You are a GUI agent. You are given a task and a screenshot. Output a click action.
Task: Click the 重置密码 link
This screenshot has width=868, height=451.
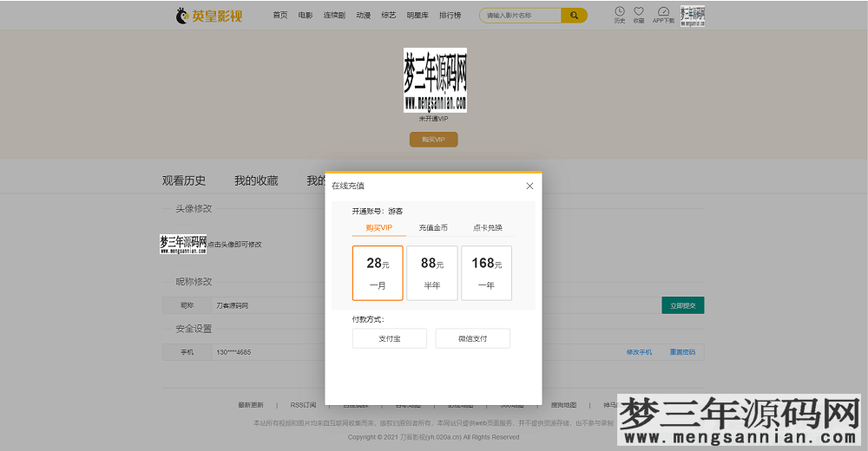(x=682, y=352)
